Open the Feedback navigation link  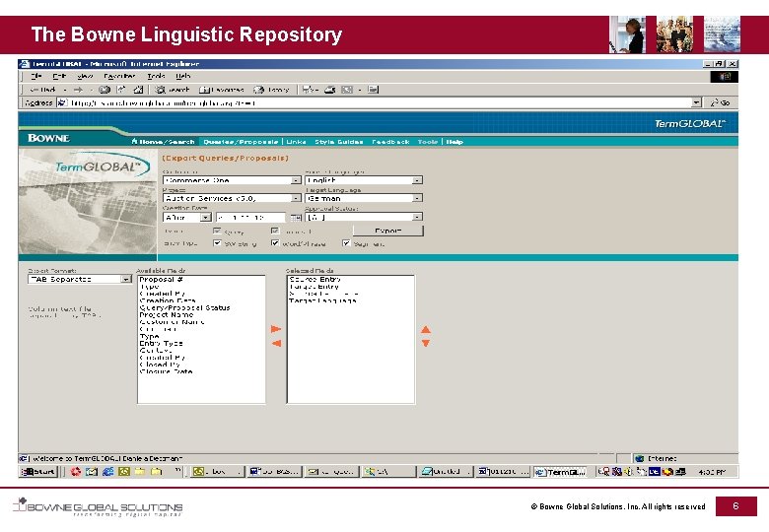[x=390, y=142]
